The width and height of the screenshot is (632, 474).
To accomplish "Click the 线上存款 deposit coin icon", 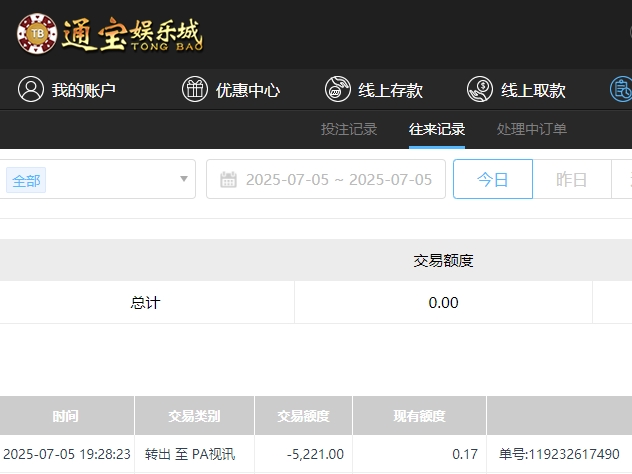I will [x=338, y=89].
